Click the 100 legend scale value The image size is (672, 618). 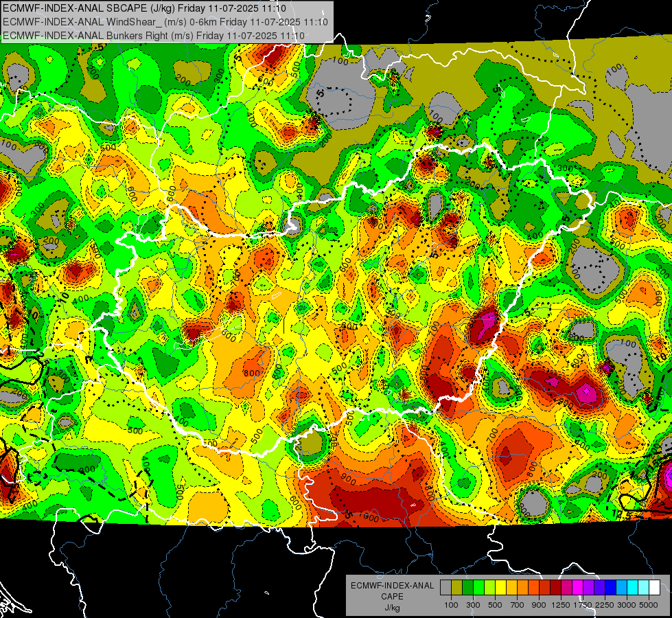click(451, 605)
